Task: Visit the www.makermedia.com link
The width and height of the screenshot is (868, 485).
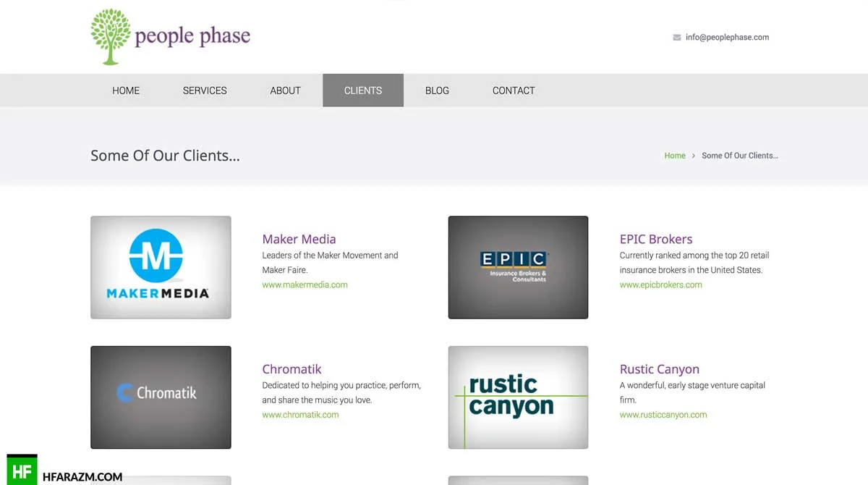Action: (x=305, y=284)
